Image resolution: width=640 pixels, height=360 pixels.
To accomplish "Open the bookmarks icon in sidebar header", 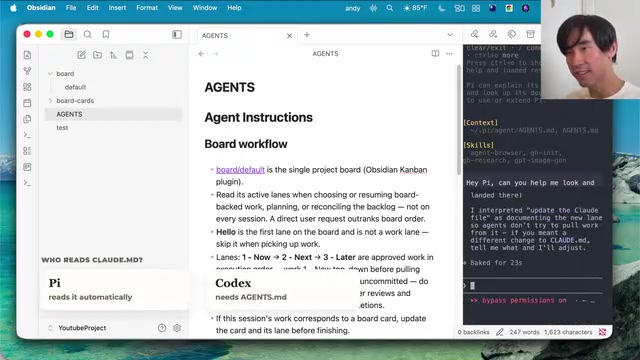I will (106, 35).
